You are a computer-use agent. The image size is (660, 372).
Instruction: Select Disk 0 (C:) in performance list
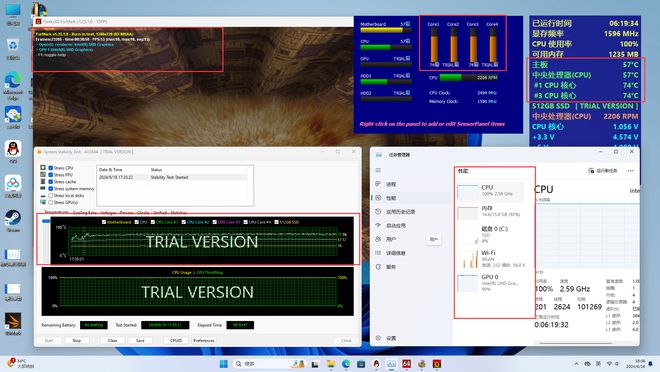coord(490,234)
